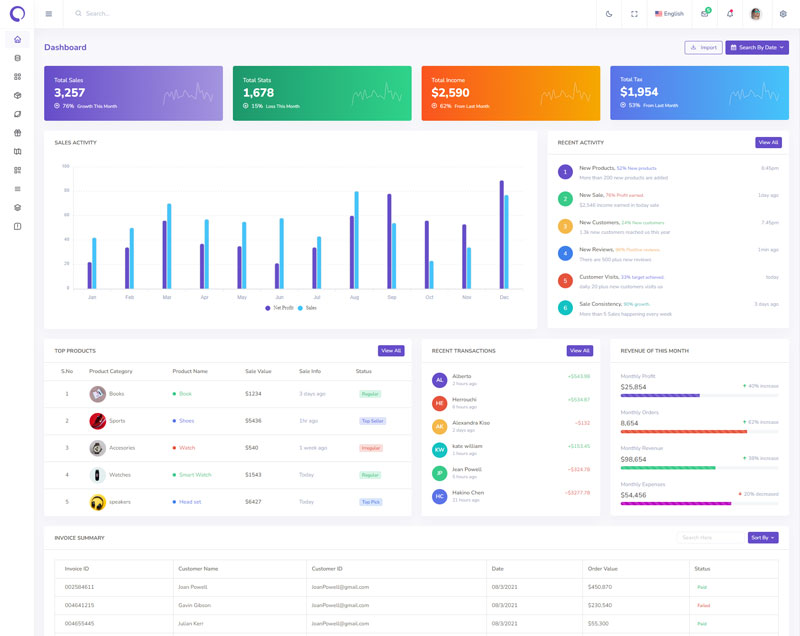Expand the Search By Date dropdown
Viewport: 800px width, 636px height.
757,48
